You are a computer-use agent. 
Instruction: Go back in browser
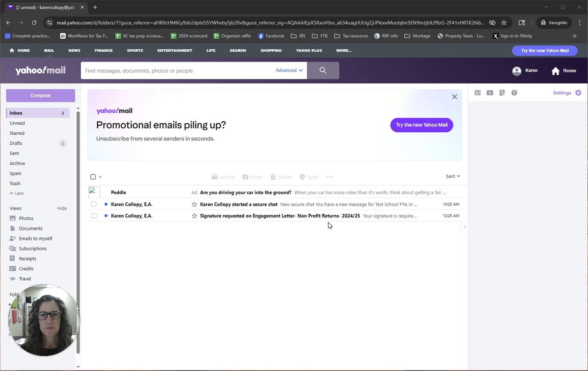(8, 23)
